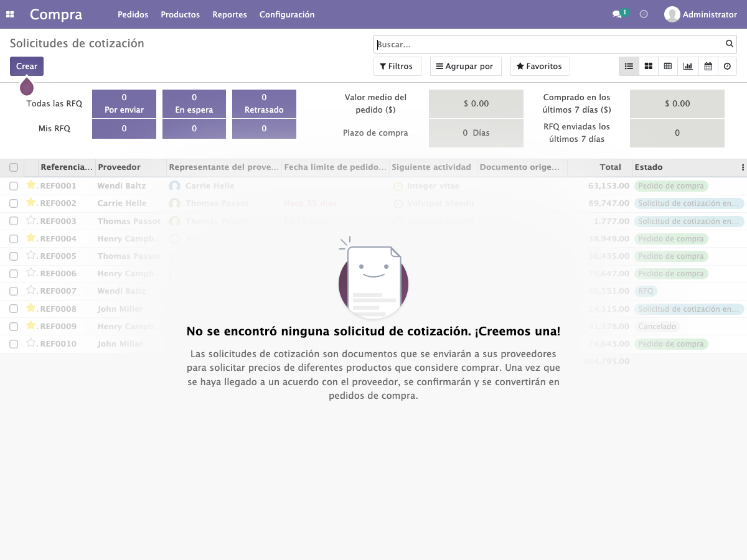The height and width of the screenshot is (560, 747).
Task: Click the star of REF0004
Action: click(31, 238)
